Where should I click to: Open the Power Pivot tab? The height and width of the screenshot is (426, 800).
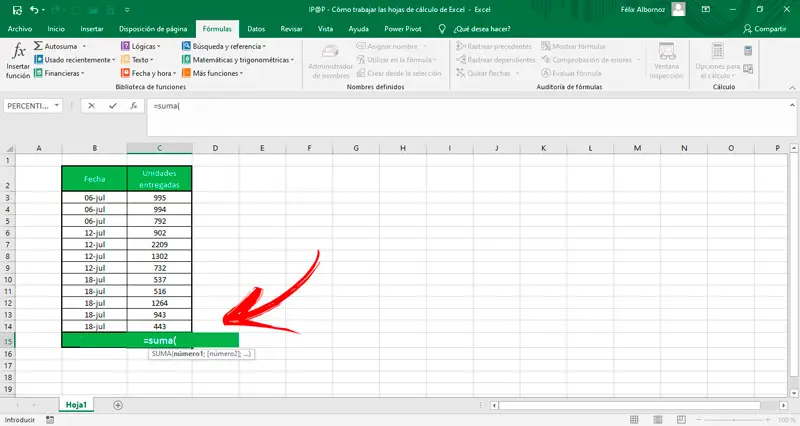[403, 29]
